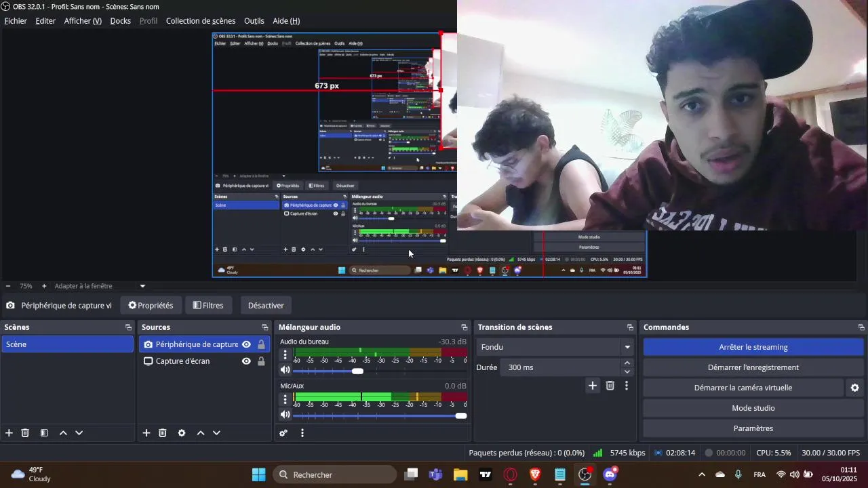Adjust Mic/Aux volume slider
The width and height of the screenshot is (868, 488).
461,415
